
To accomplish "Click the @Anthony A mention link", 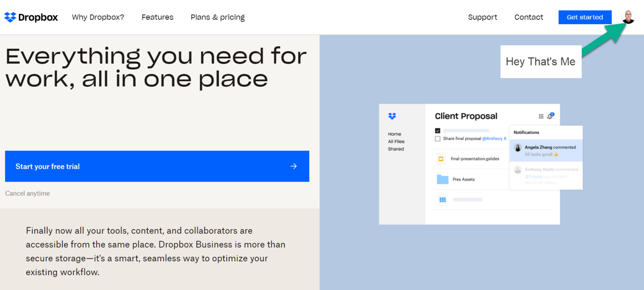I will 494,139.
